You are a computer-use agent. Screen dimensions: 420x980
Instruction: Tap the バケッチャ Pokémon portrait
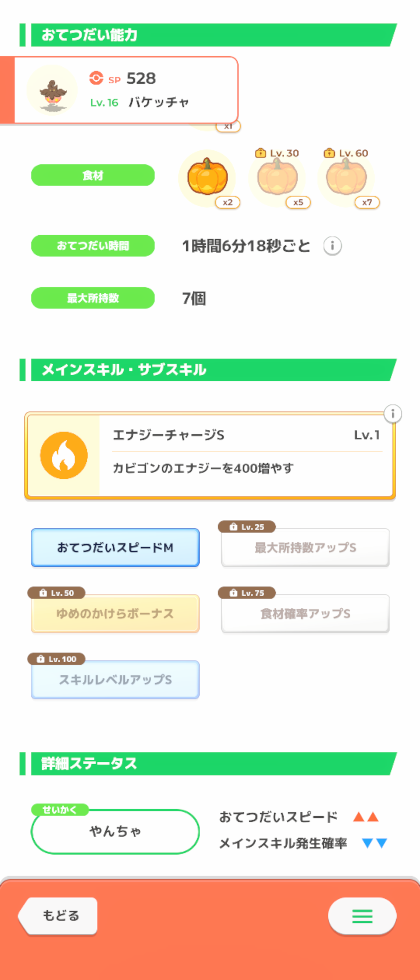click(52, 90)
